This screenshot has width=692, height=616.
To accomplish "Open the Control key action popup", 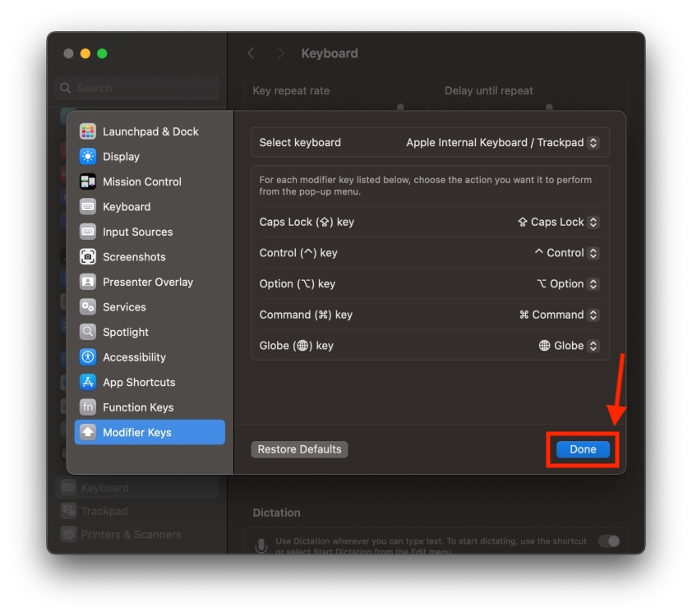I will 566,253.
